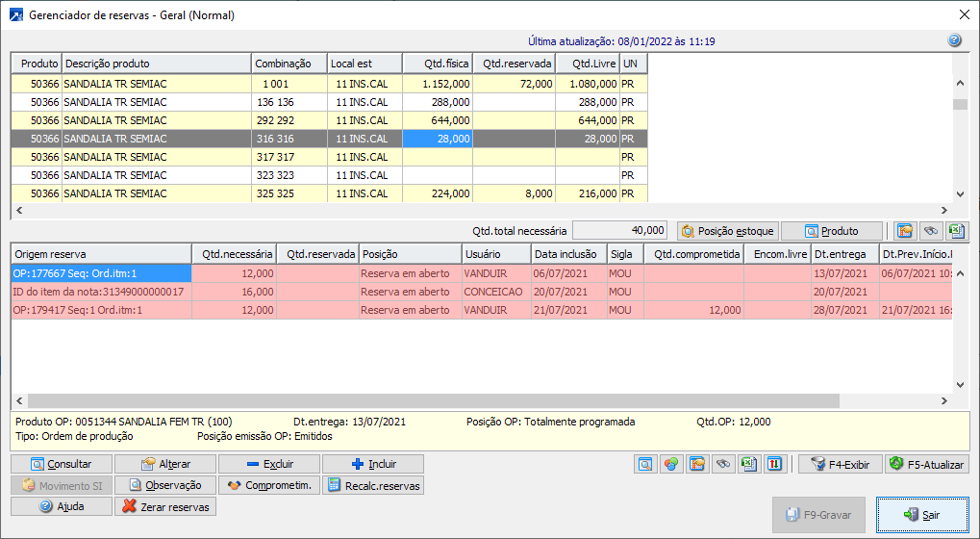Sort by Qtd.reservada column header in product grid
Viewport: 980px width, 539px height.
coord(515,64)
